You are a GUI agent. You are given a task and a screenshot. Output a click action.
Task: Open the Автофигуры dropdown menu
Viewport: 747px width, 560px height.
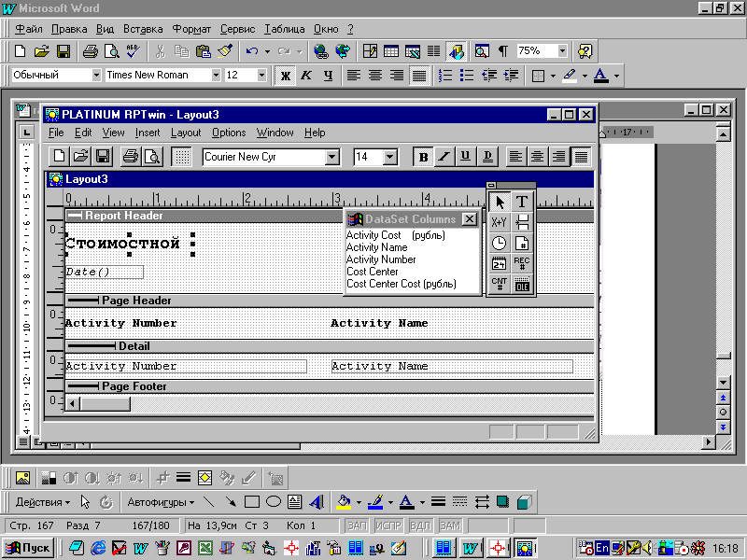(161, 502)
